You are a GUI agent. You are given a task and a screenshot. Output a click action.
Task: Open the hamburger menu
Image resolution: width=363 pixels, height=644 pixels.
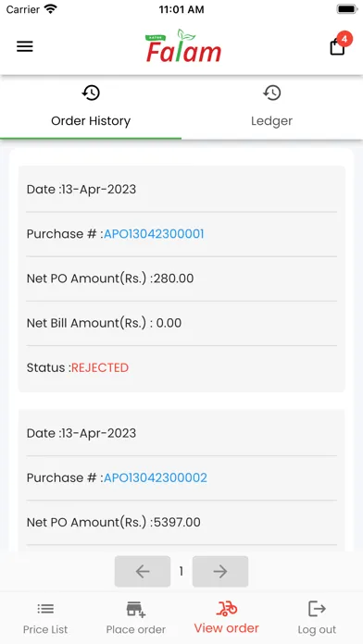click(25, 46)
